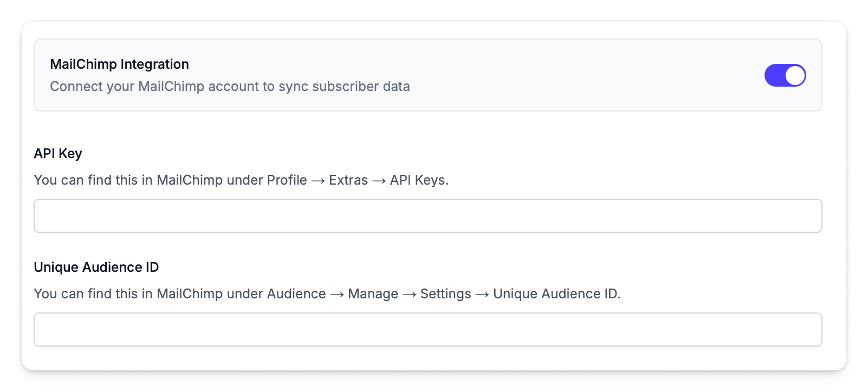
Task: Focus the API Key input field
Action: [x=428, y=216]
